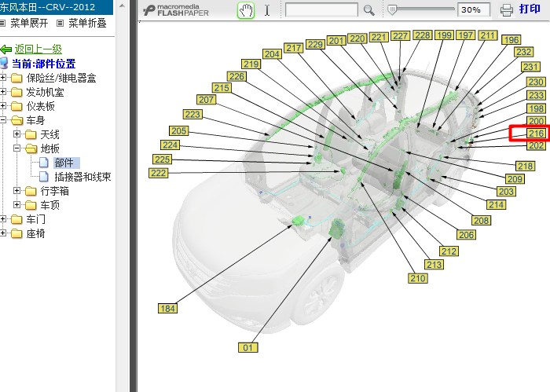Click the 行李箱 folder icon
The width and height of the screenshot is (550, 392).
click(31, 191)
